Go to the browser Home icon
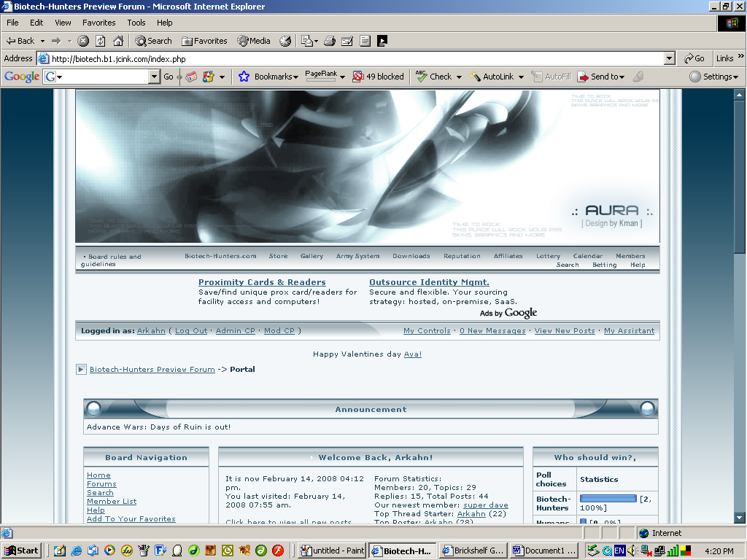 (x=118, y=41)
